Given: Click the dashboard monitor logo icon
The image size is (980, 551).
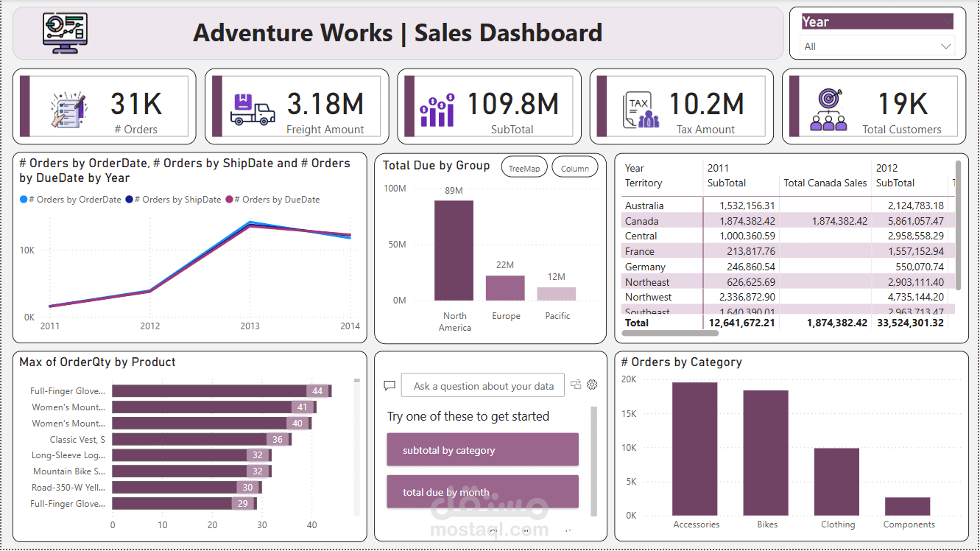Looking at the screenshot, I should 66,33.
